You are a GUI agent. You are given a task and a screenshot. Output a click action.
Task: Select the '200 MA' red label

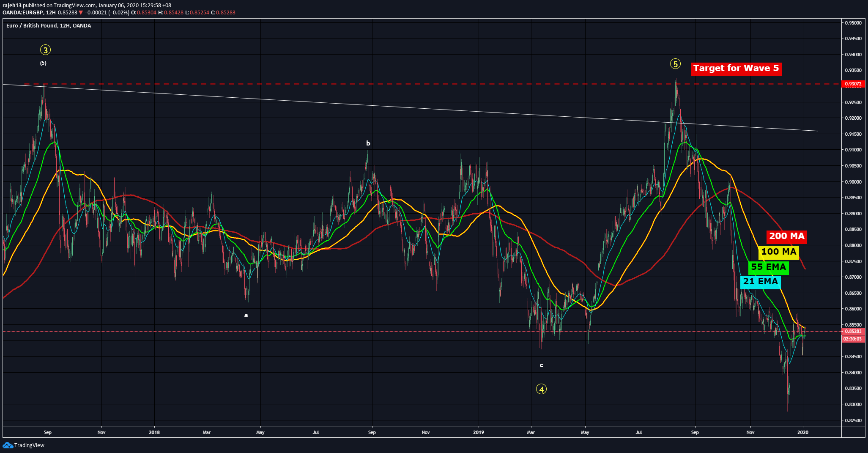click(786, 236)
